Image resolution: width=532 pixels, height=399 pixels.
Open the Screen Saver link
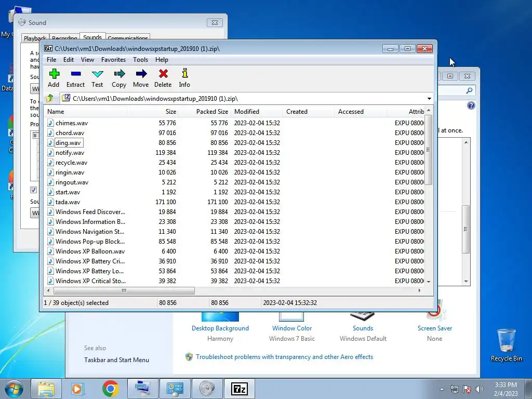point(435,328)
